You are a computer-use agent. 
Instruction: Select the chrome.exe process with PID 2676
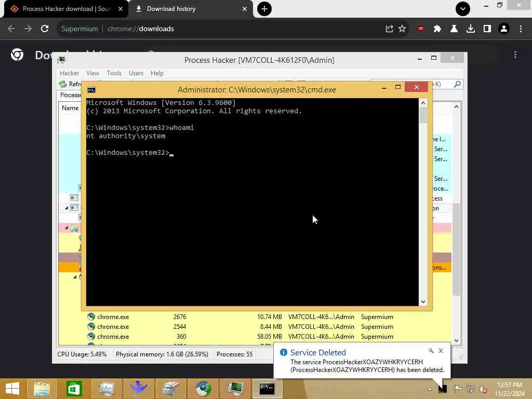tap(255, 317)
